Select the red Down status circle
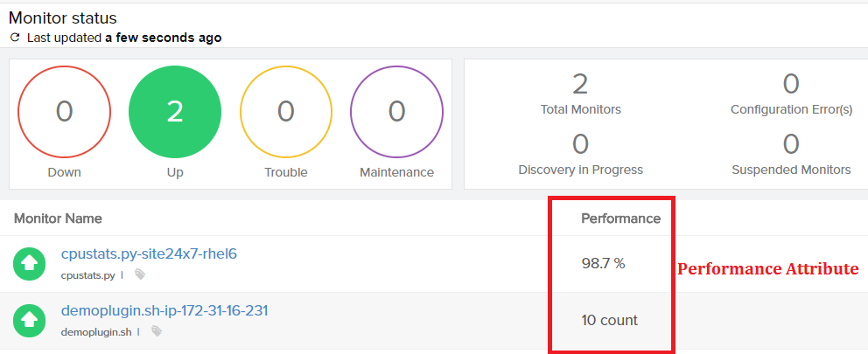 [x=65, y=111]
